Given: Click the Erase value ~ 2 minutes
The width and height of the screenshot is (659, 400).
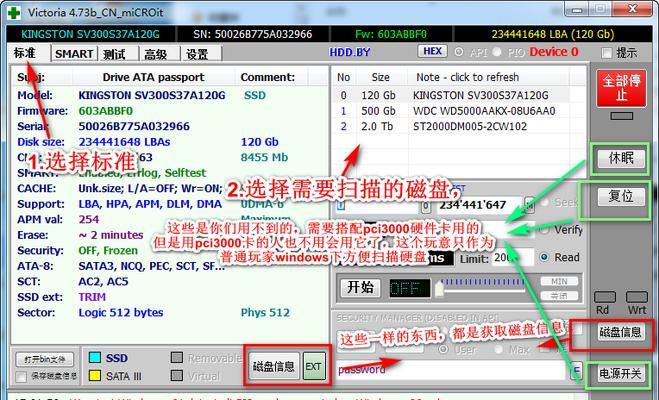Looking at the screenshot, I should pos(111,235).
